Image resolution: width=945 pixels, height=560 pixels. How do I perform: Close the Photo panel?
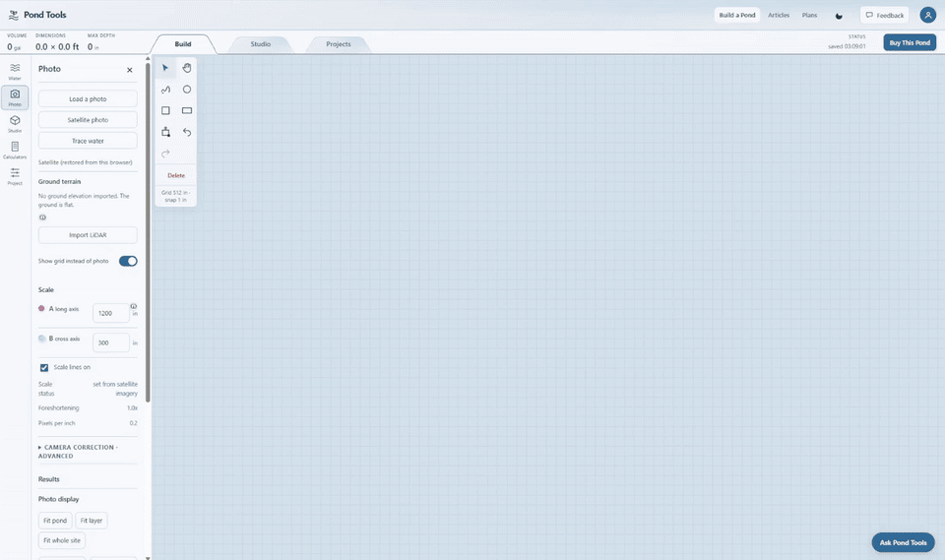tap(130, 70)
